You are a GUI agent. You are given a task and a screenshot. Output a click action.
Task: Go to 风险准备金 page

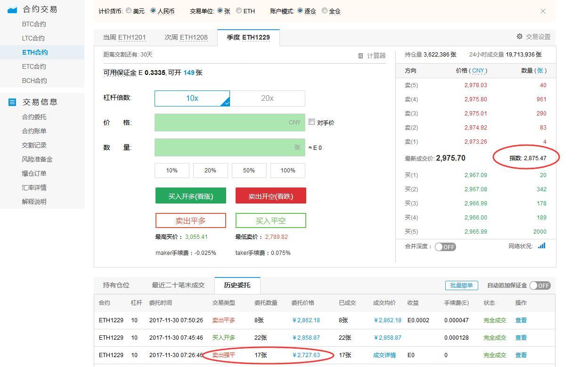click(x=37, y=159)
